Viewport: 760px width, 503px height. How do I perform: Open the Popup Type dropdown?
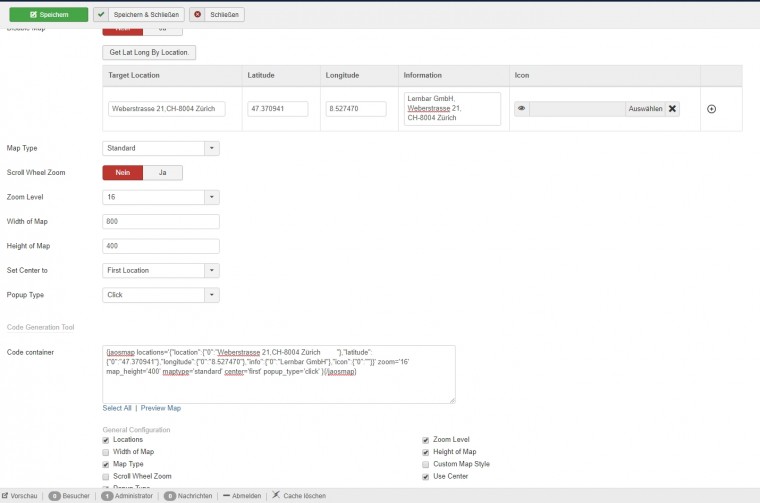pos(160,295)
